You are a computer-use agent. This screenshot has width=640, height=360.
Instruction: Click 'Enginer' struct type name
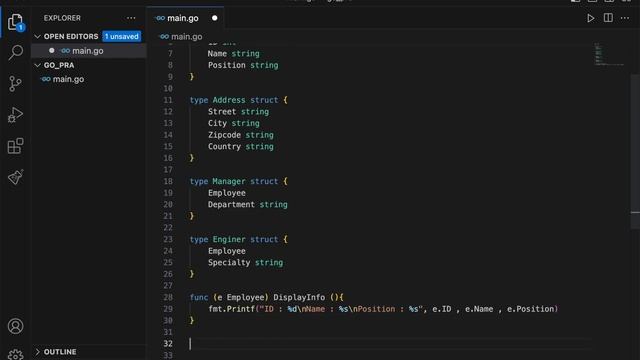coord(229,239)
